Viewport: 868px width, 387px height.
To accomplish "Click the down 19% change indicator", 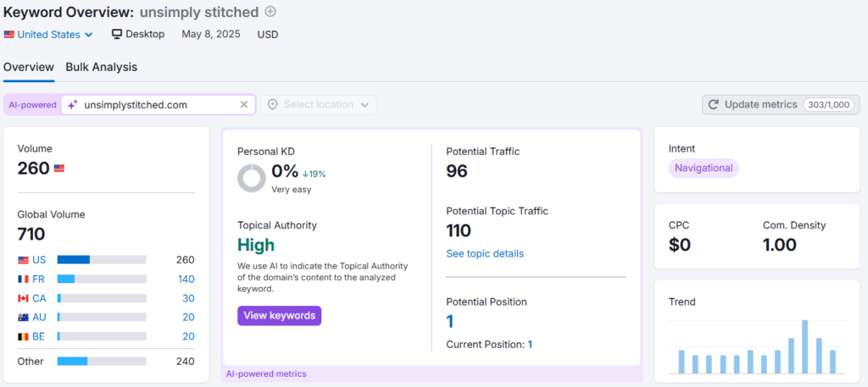I will [x=314, y=174].
